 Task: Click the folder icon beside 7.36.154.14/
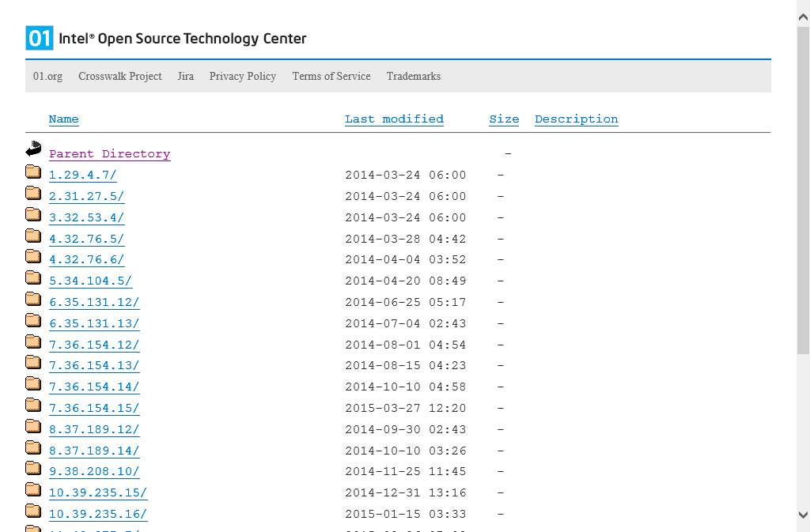[x=33, y=383]
